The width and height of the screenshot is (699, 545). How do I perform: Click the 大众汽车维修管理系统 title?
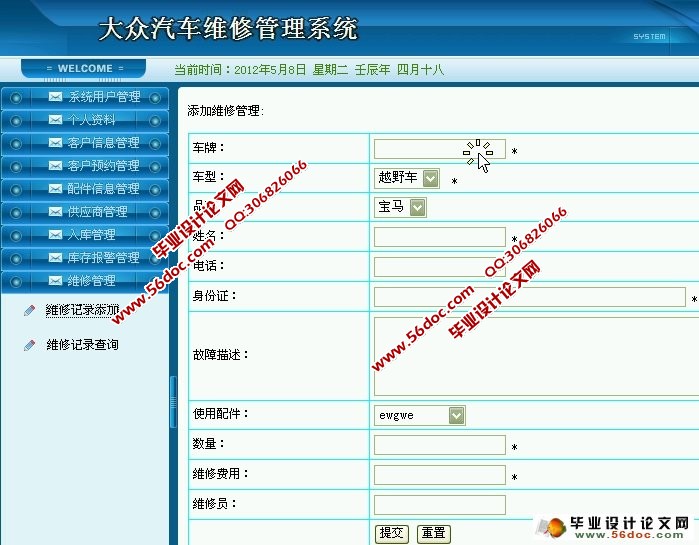coord(228,29)
